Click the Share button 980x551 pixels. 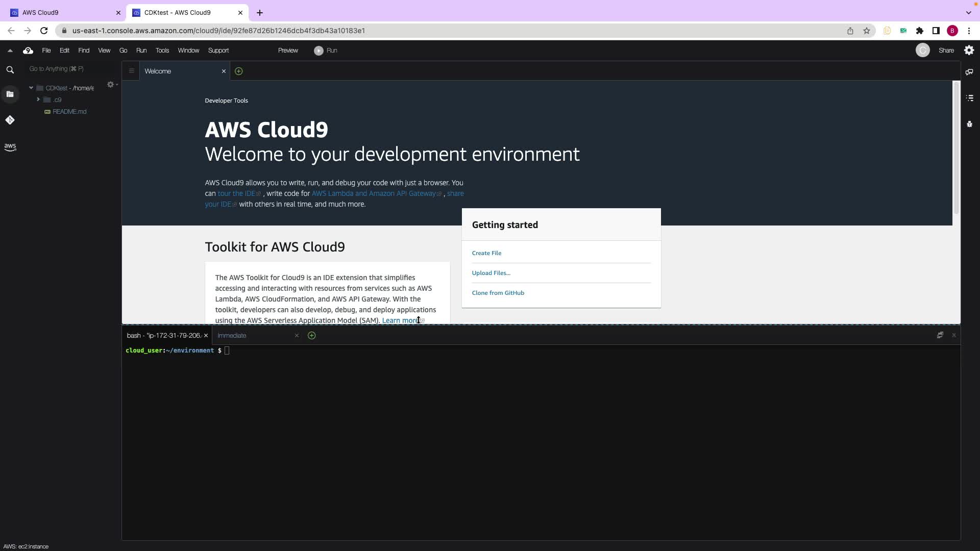tap(946, 51)
